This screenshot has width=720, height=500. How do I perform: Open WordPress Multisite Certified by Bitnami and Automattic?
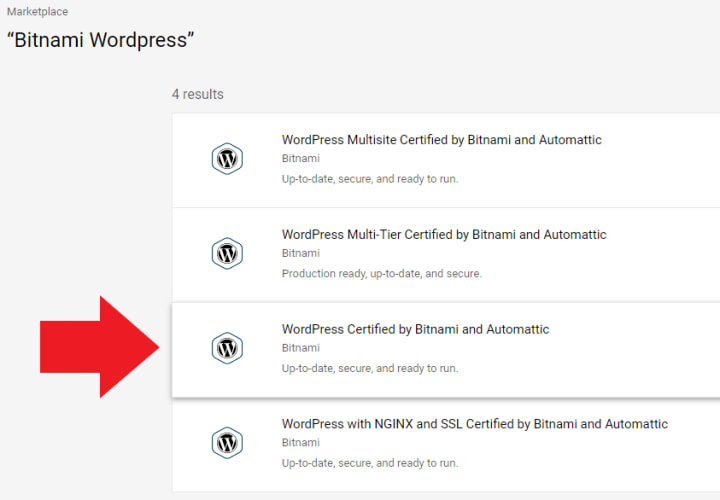(x=441, y=140)
